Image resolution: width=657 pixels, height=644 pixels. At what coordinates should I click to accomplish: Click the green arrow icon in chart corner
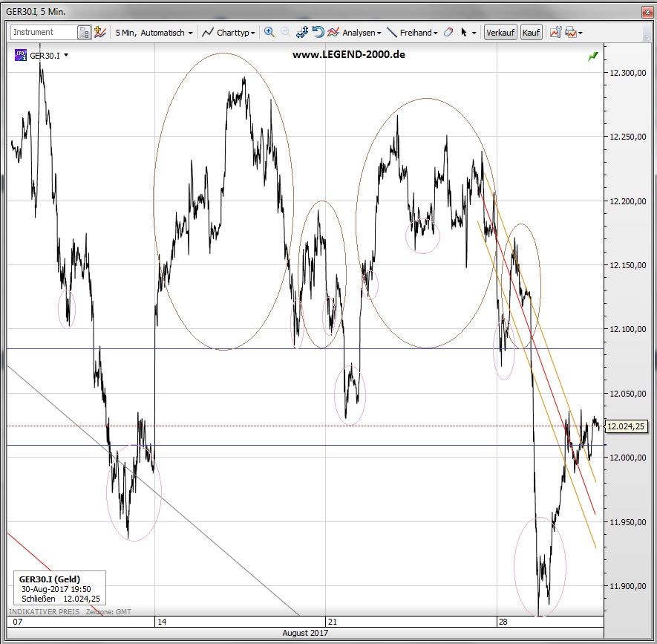[x=593, y=56]
